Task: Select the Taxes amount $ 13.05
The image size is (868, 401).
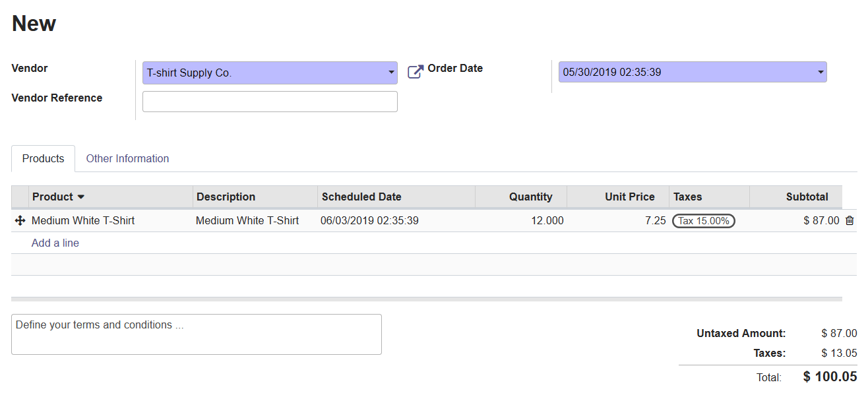Action: click(839, 353)
